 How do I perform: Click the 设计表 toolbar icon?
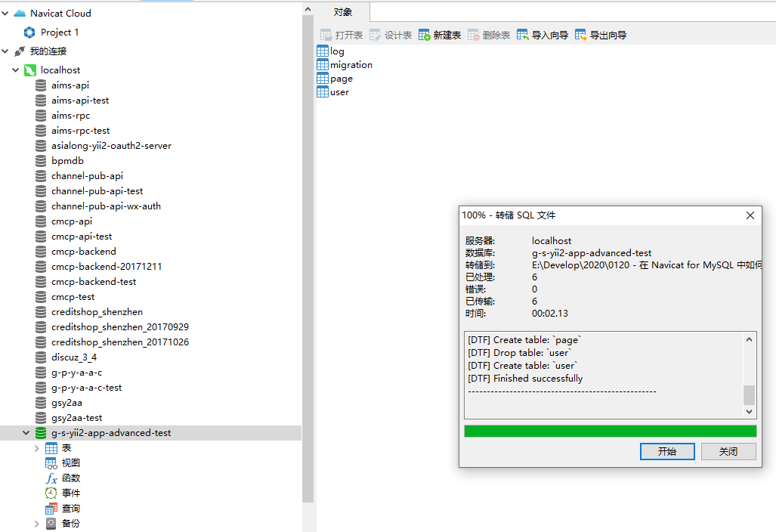coord(375,35)
